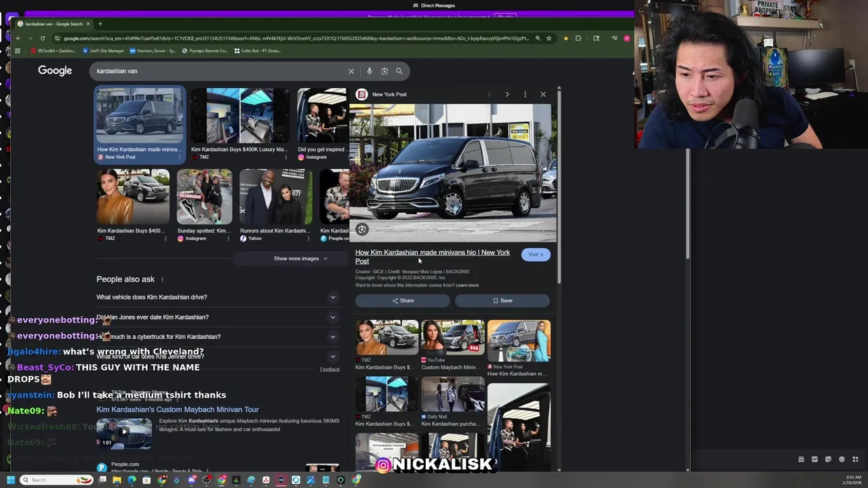Switch to kardashian van Google Search tab
Image resolution: width=868 pixels, height=488 pixels.
coord(54,24)
